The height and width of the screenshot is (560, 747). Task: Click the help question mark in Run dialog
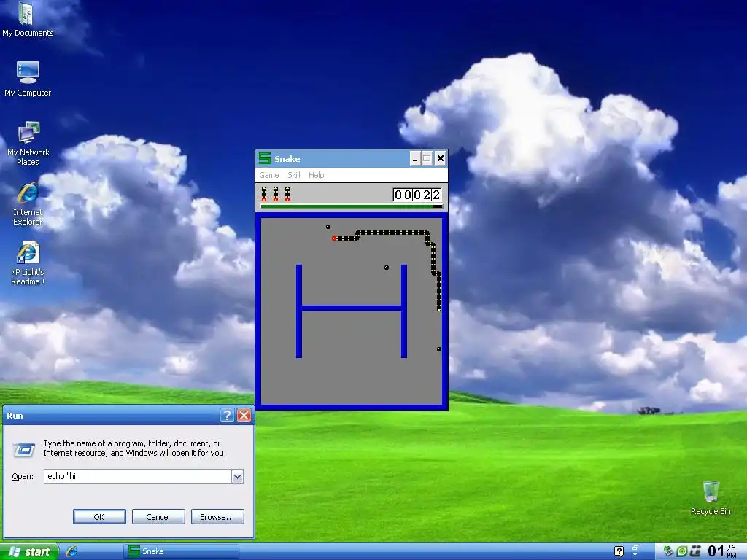point(227,415)
